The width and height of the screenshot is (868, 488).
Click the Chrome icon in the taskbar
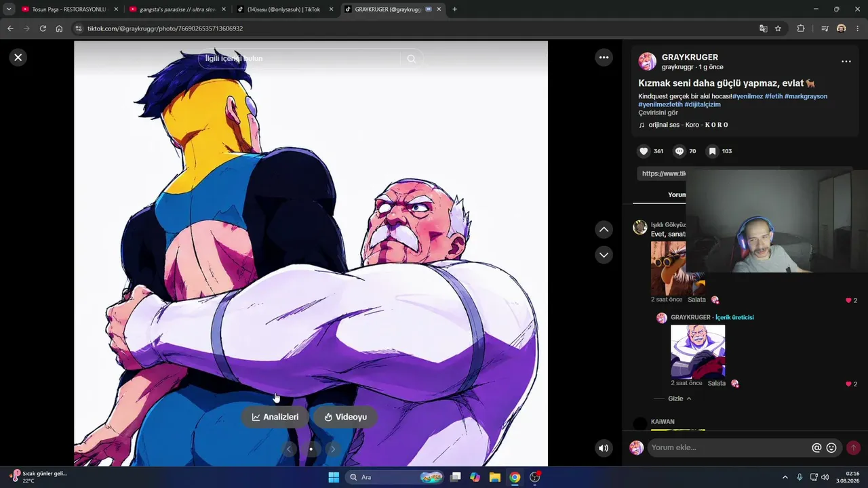515,477
